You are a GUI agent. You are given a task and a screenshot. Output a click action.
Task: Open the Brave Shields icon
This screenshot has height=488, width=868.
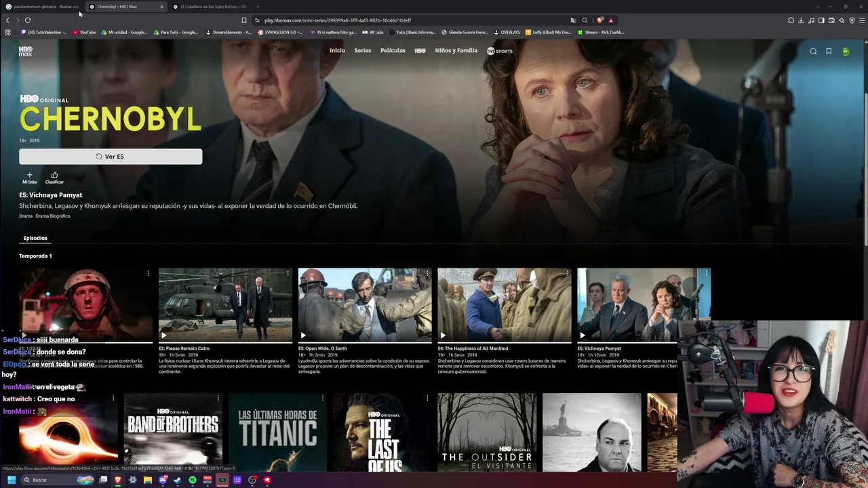600,20
